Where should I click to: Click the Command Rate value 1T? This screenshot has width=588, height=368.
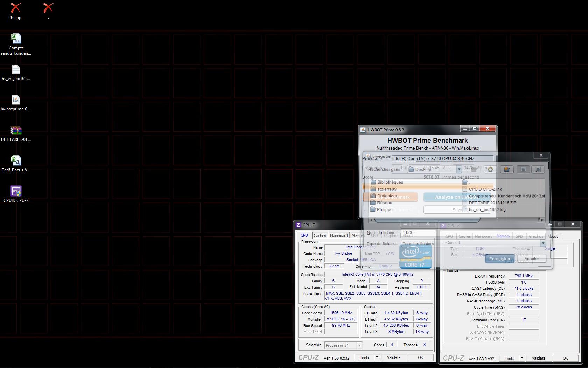pos(524,320)
